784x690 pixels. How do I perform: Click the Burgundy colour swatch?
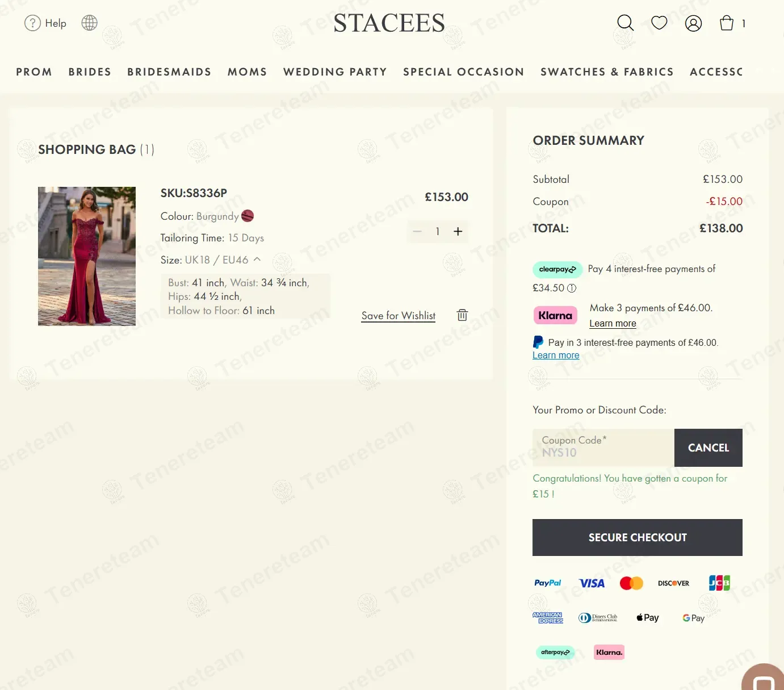[x=248, y=216]
